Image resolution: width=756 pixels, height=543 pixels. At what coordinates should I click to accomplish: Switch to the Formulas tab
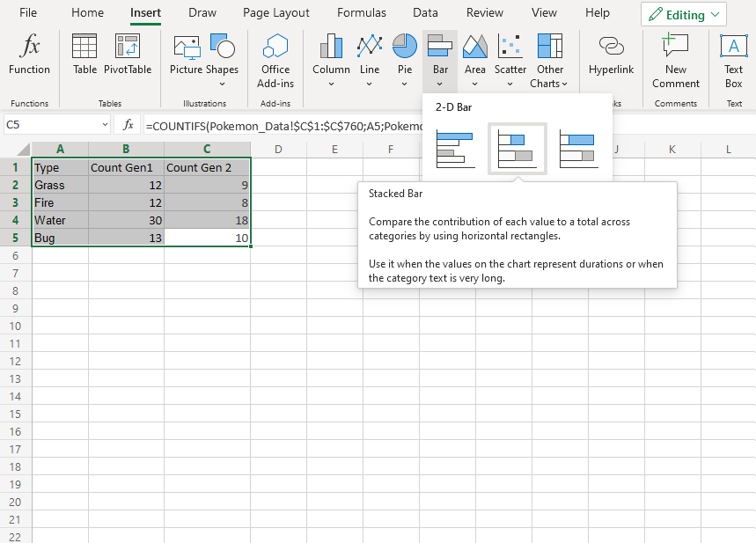pyautogui.click(x=361, y=13)
